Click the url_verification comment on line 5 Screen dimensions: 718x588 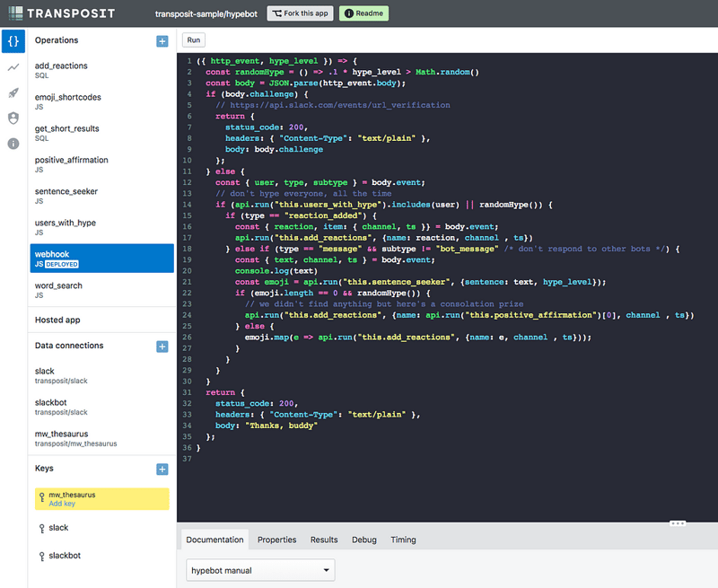pos(333,105)
